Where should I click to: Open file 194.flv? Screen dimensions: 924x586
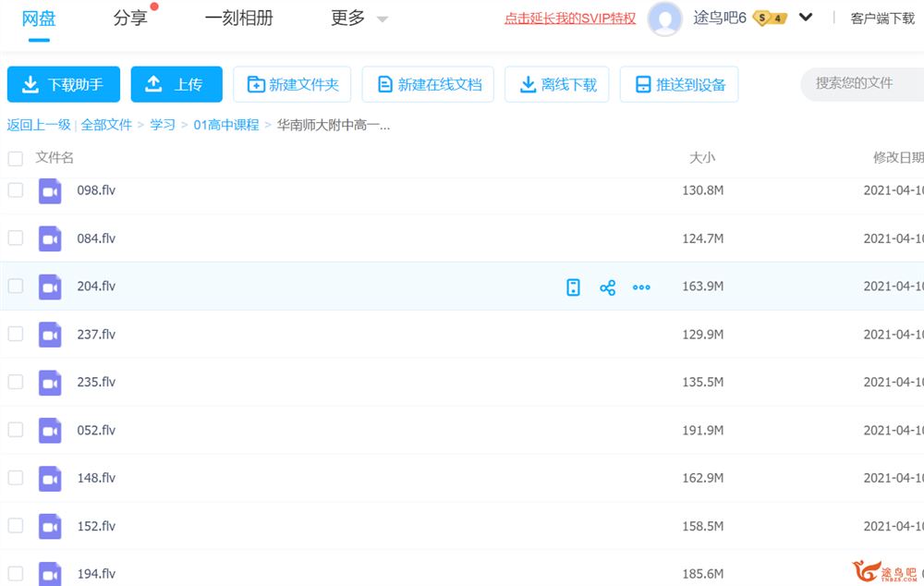click(96, 574)
